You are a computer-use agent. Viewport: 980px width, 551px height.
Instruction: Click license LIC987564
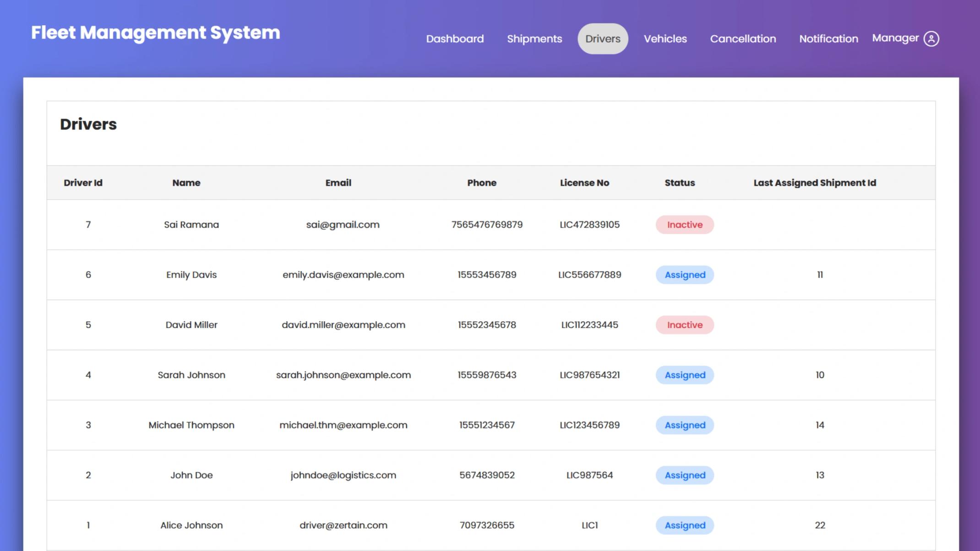coord(589,475)
